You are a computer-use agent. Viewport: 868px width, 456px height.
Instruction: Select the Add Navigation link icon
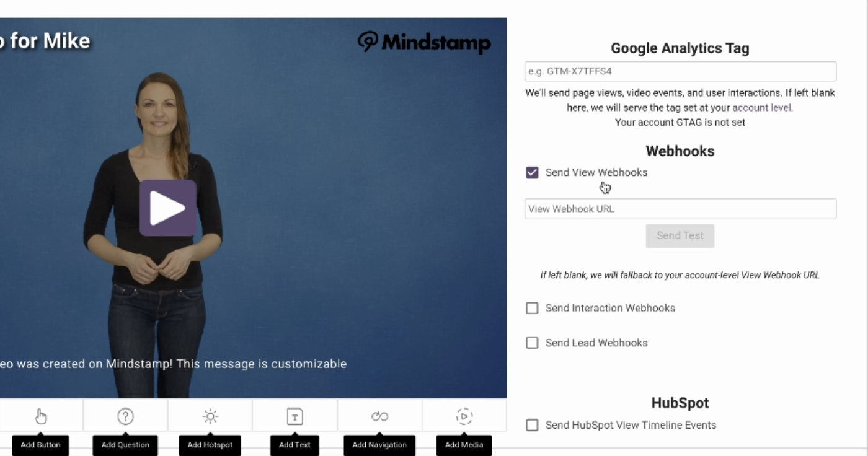tap(379, 416)
